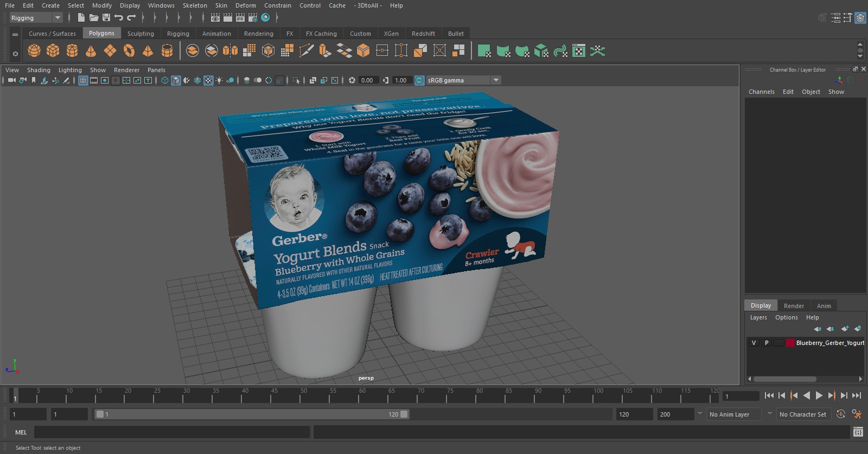Viewport: 868px width, 454px height.
Task: Toggle the color management ON button
Action: (x=419, y=80)
